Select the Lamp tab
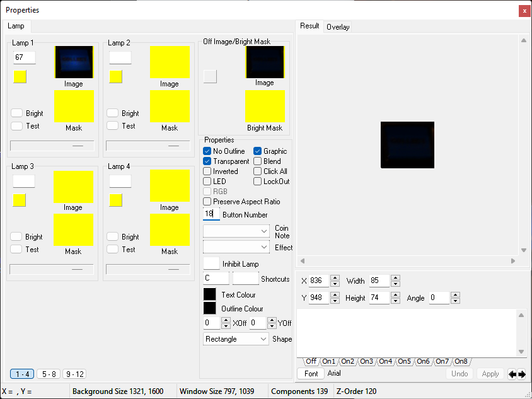 coord(16,26)
